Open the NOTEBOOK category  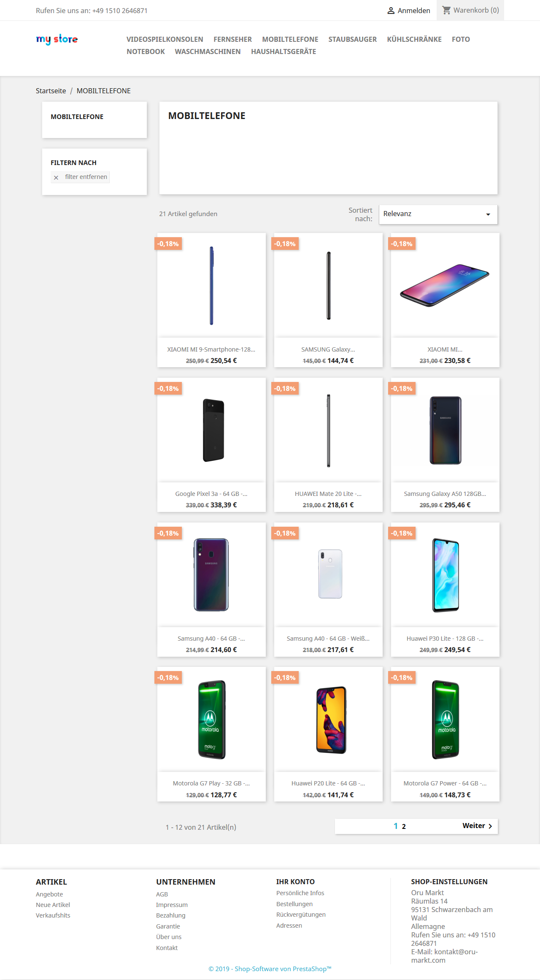(x=146, y=51)
